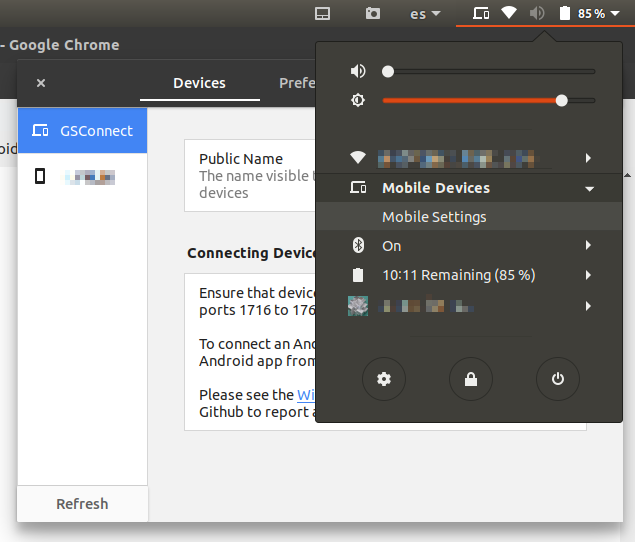Click the brightness icon in system menu

(x=358, y=100)
